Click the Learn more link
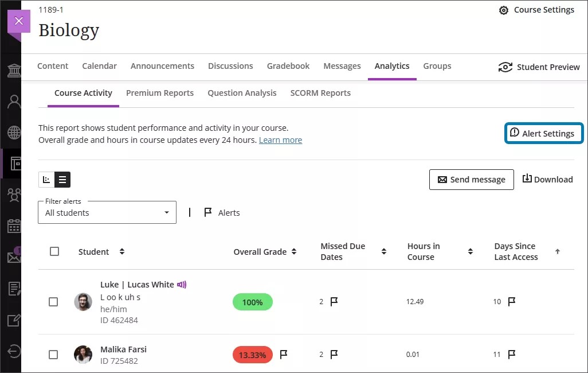This screenshot has width=588, height=373. pyautogui.click(x=280, y=139)
